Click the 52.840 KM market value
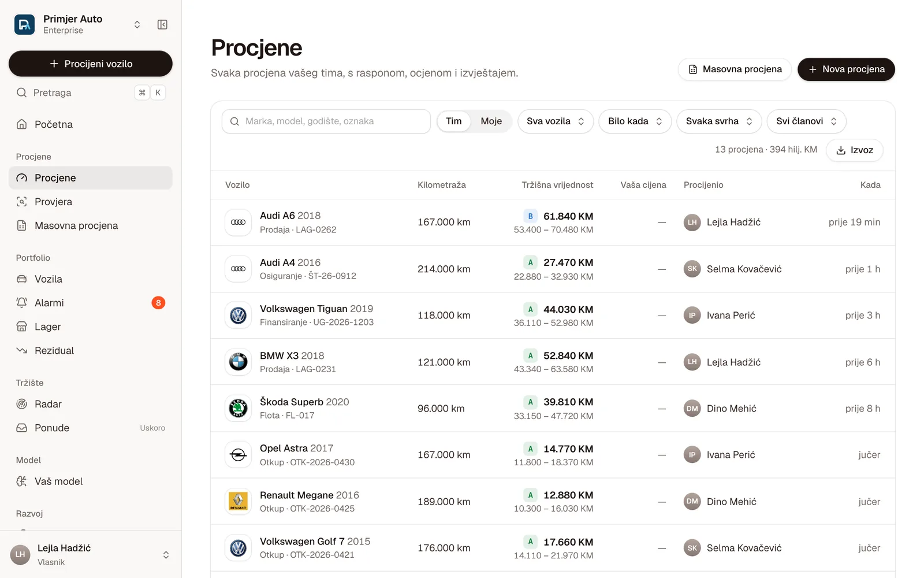924x578 pixels. click(568, 355)
